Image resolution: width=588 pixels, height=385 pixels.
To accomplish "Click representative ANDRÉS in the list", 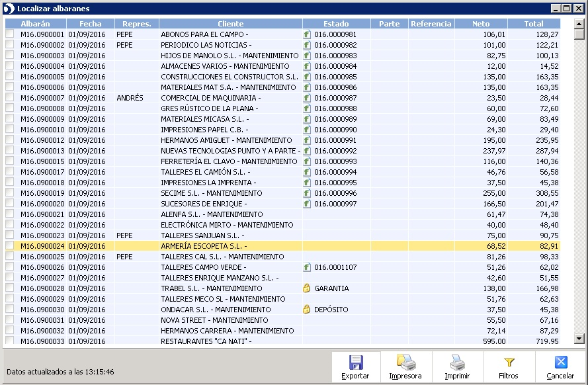I will 130,98.
